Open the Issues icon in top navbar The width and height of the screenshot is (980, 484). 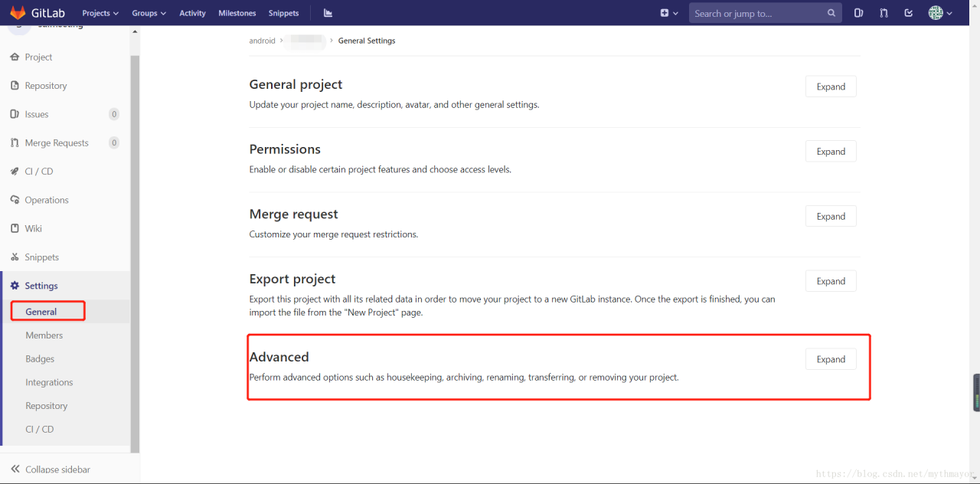[x=858, y=13]
